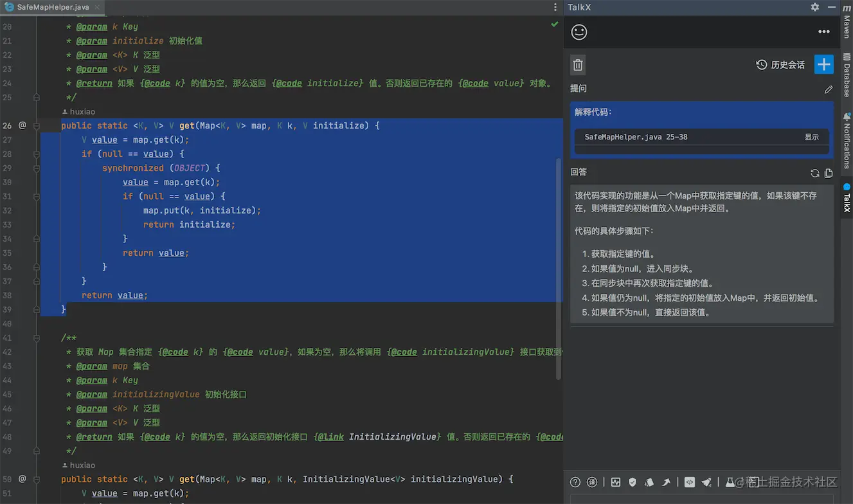The image size is (853, 504).
Task: Click the editor vertical scrollbar
Action: pyautogui.click(x=559, y=270)
